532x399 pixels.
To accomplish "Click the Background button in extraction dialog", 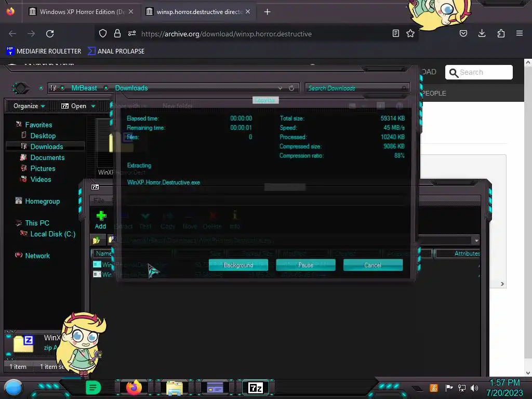I will tap(238, 265).
